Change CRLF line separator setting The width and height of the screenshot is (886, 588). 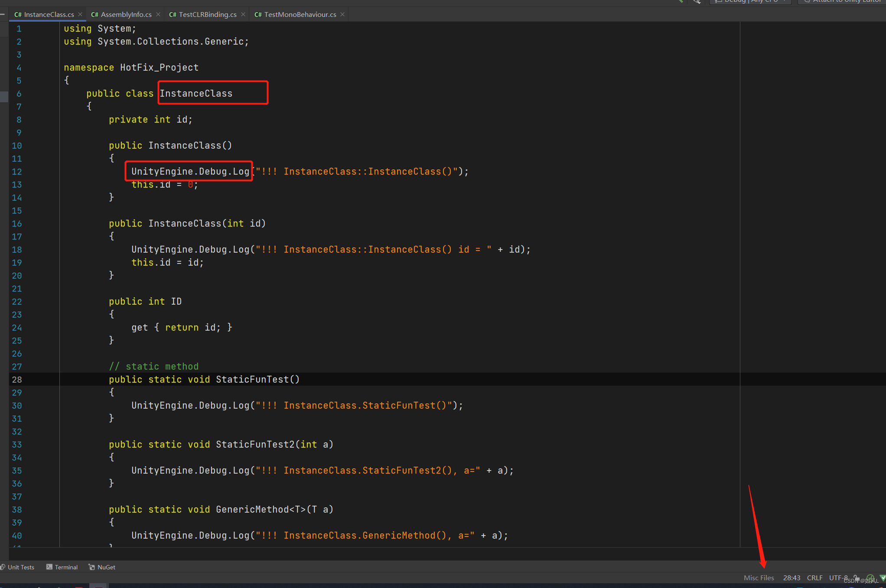pos(814,578)
